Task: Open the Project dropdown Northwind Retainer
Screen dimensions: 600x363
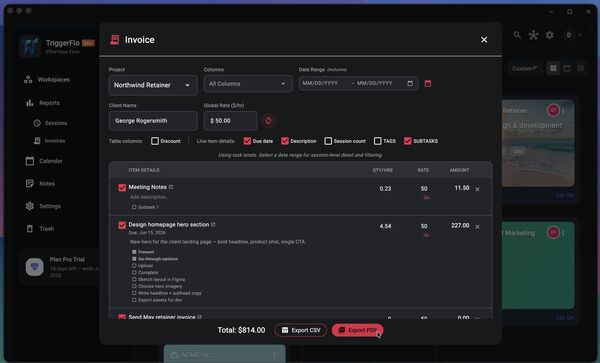Action: pyautogui.click(x=153, y=85)
